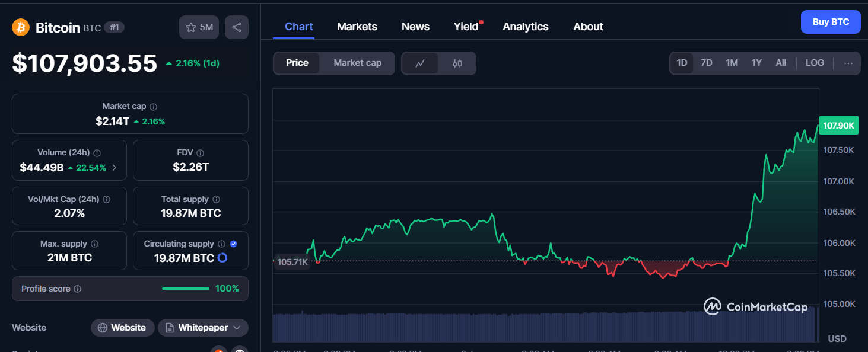Click the $44.49B volume value
Image resolution: width=868 pixels, height=352 pixels.
click(42, 168)
